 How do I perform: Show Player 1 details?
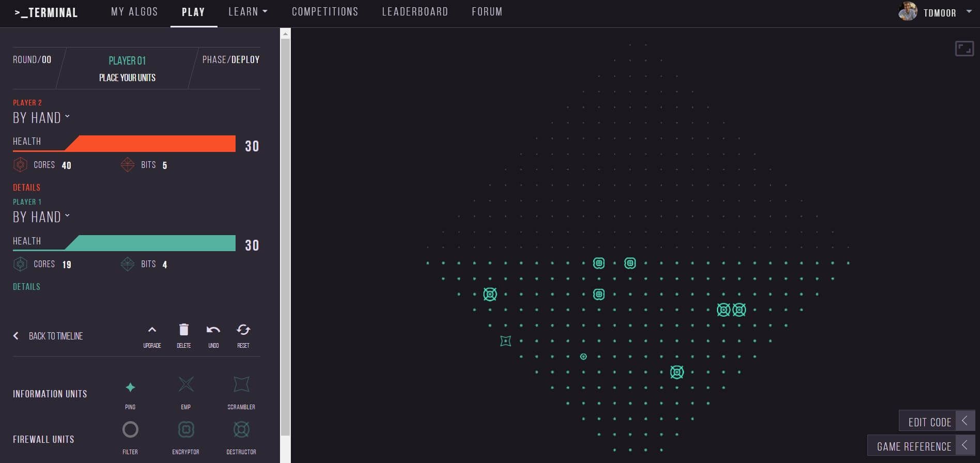(x=26, y=287)
